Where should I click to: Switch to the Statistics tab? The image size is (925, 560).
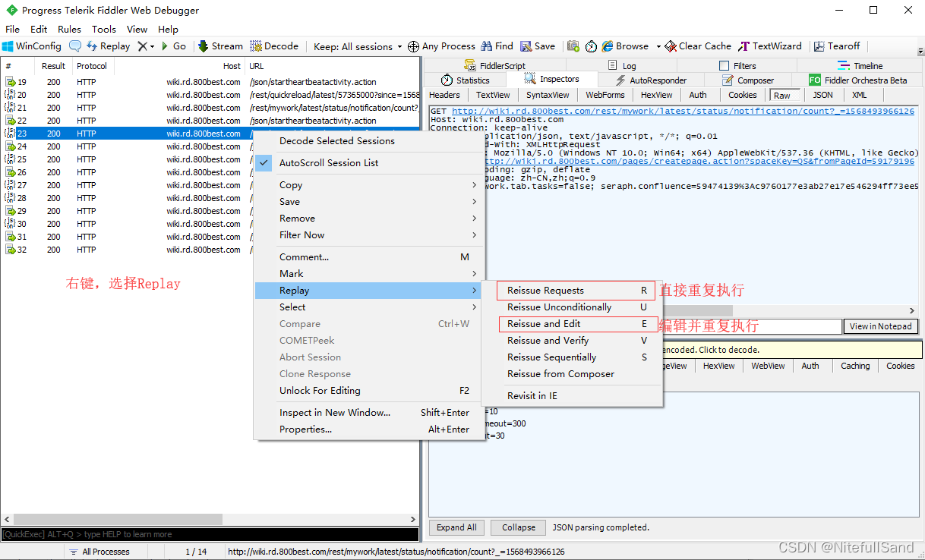pyautogui.click(x=466, y=80)
